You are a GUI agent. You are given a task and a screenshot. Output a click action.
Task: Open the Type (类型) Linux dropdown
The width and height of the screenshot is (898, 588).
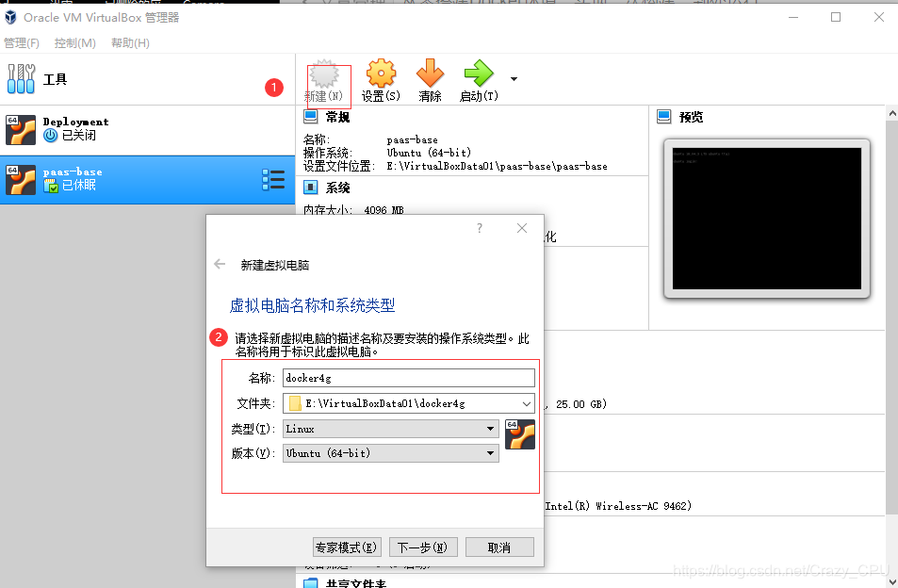(391, 429)
